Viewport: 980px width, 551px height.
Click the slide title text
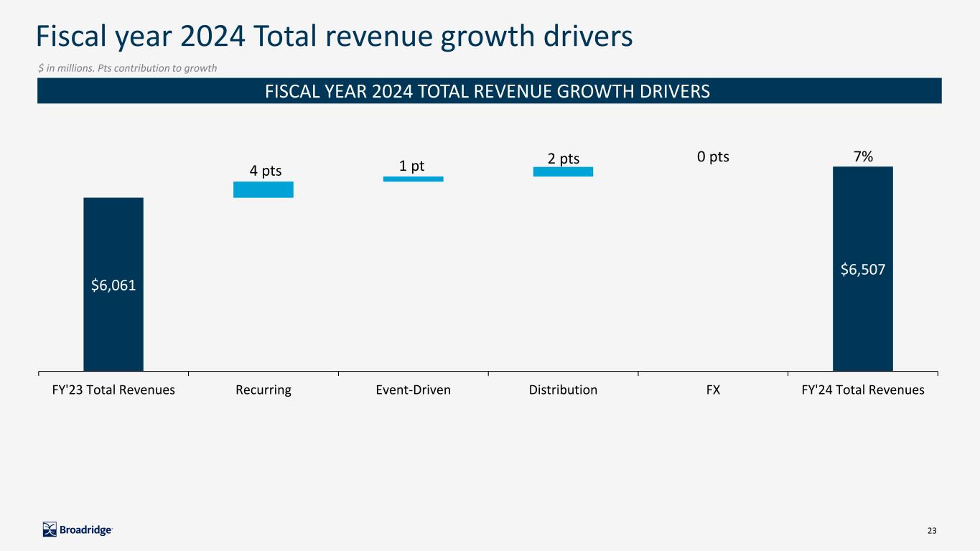point(335,37)
